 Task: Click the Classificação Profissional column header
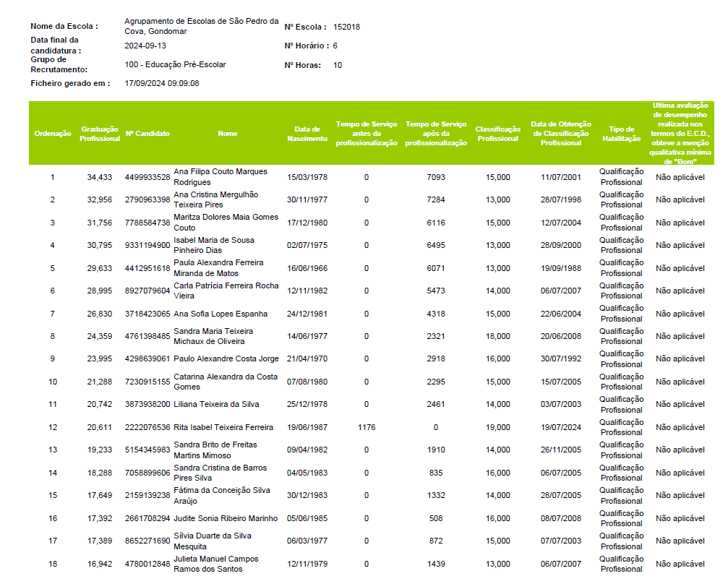[497, 134]
